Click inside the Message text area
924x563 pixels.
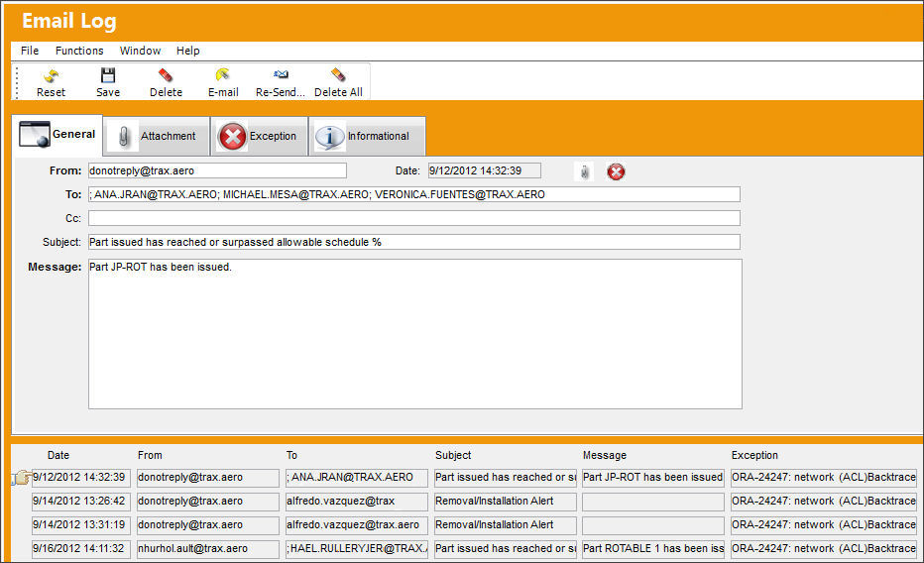414,334
